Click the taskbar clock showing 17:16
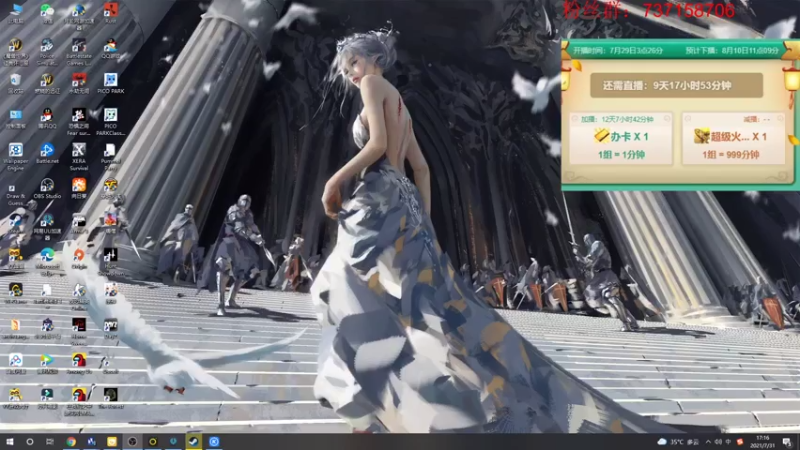This screenshot has height=450, width=800. [x=762, y=442]
